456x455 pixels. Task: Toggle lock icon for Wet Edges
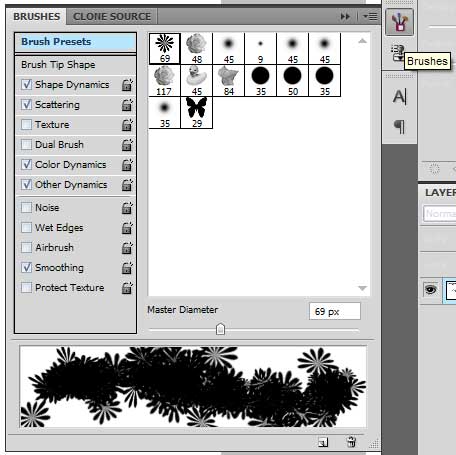[x=127, y=228]
